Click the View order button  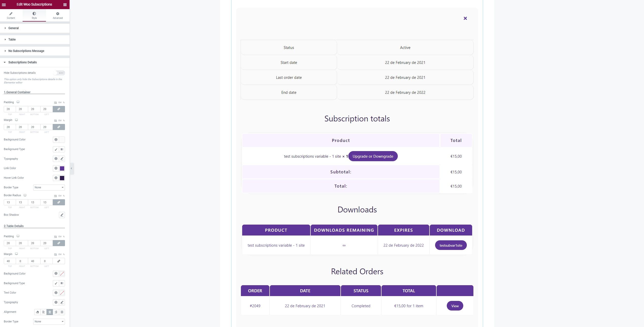[455, 306]
